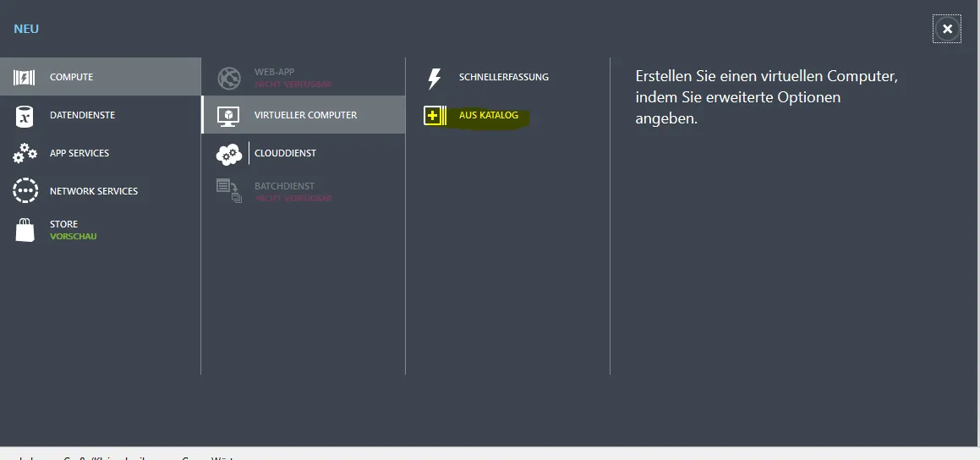Click the Batchdienst icon

pyautogui.click(x=229, y=191)
